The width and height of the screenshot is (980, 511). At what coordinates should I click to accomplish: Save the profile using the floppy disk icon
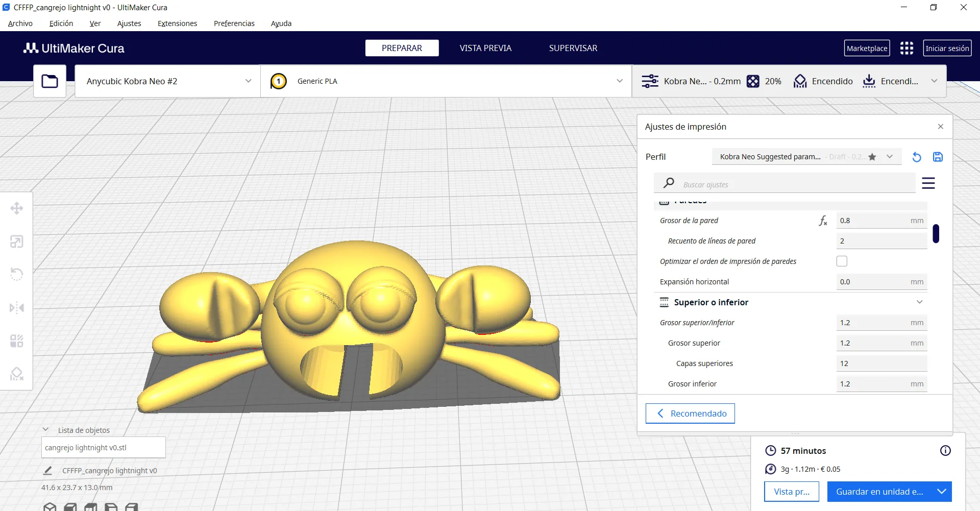coord(938,157)
